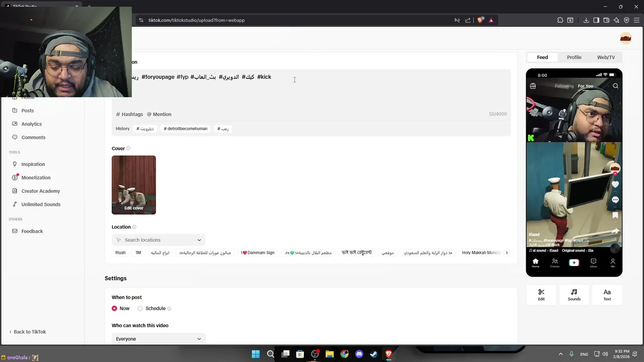Select the رعب history hashtag
The image size is (644, 362).
(x=223, y=129)
